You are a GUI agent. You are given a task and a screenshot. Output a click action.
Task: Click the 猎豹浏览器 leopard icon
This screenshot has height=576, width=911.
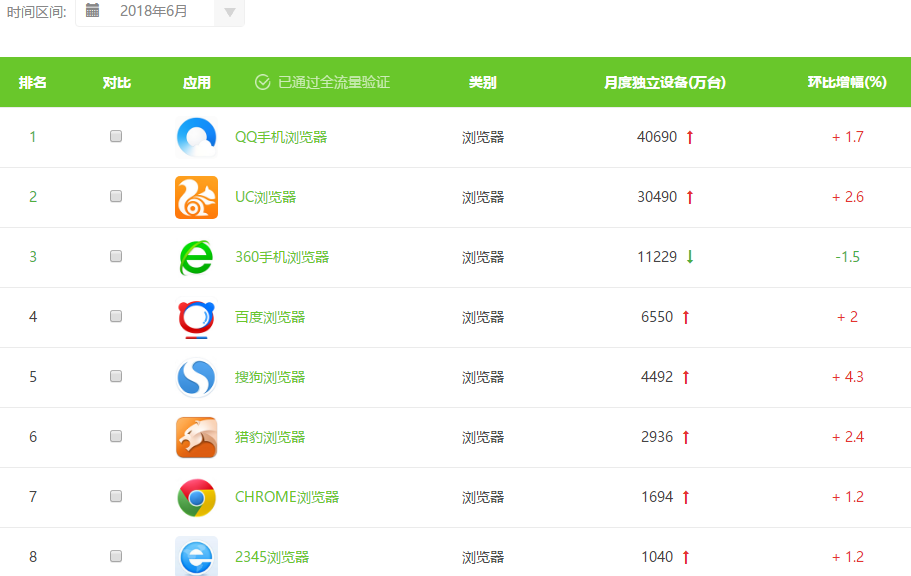[x=196, y=438]
